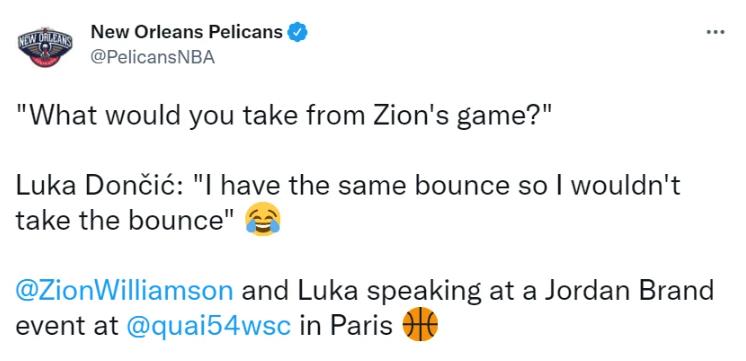Image resolution: width=746 pixels, height=361 pixels.
Task: Click the New Orleans Pelicans logo avatar
Action: [x=45, y=47]
